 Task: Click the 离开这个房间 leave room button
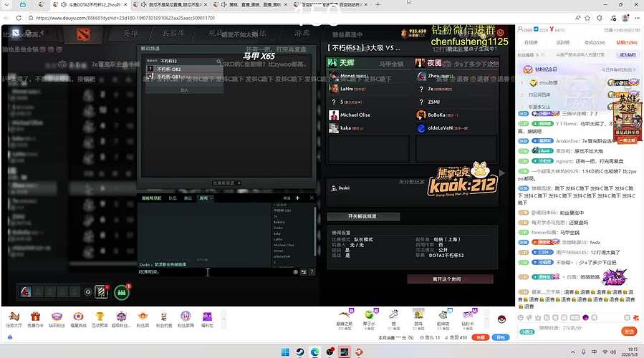450,279
